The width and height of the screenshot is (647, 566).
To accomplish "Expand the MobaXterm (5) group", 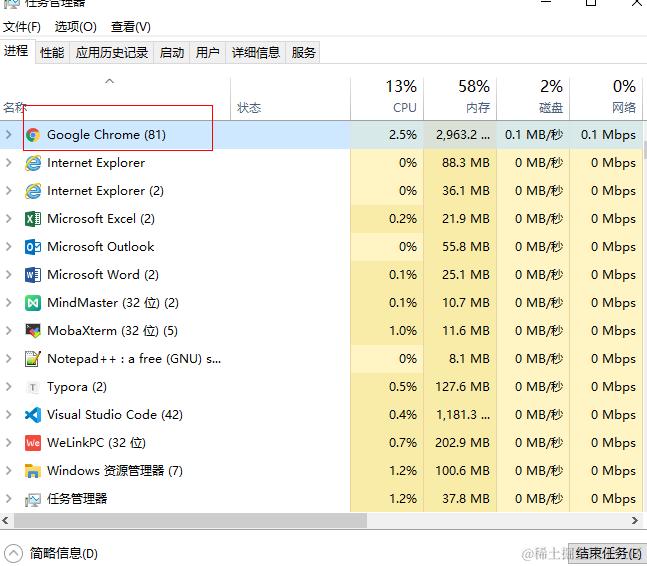I will click(x=9, y=330).
